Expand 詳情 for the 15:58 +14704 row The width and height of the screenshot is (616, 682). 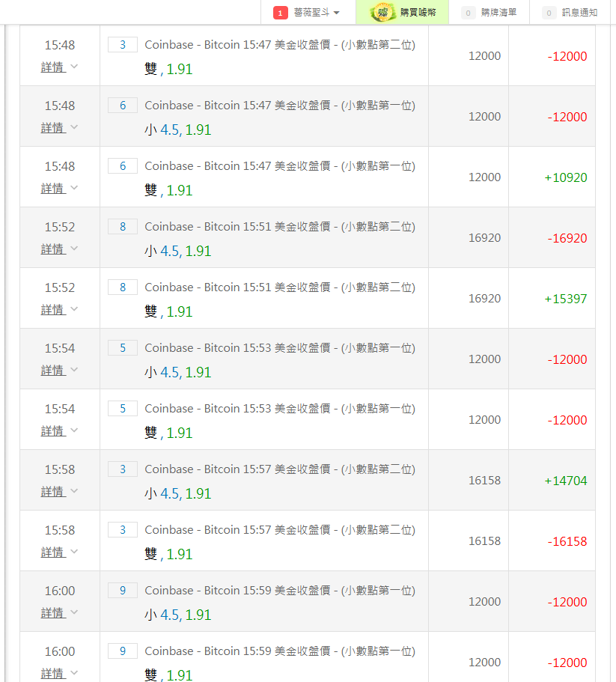[x=59, y=491]
